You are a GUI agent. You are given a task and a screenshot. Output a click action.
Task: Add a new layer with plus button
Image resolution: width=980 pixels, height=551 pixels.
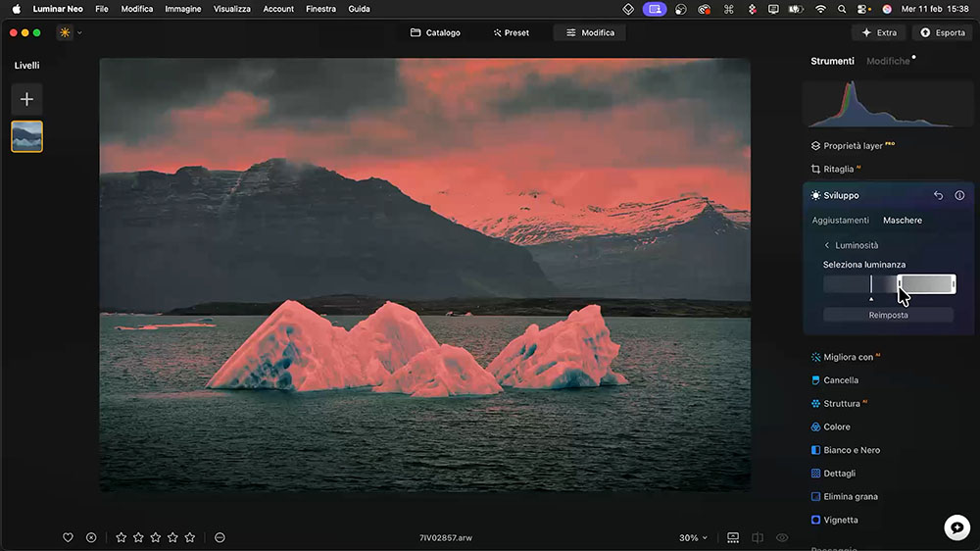point(26,99)
